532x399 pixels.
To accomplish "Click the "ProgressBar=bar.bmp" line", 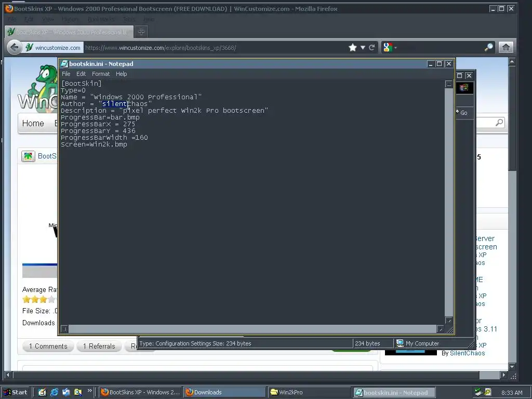I will [100, 117].
